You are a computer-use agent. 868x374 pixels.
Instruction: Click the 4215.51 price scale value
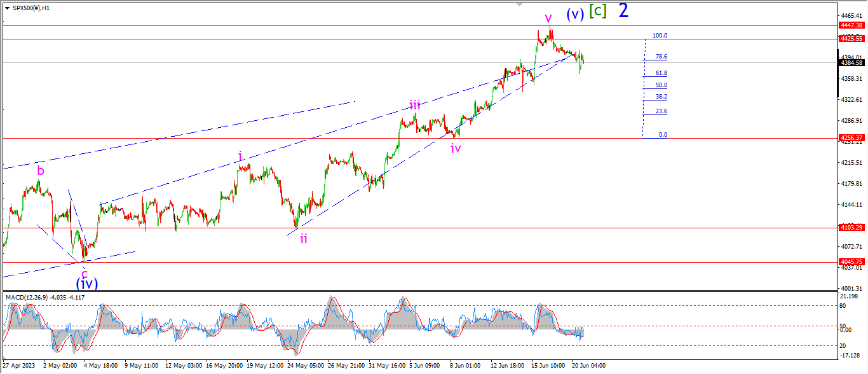pyautogui.click(x=850, y=163)
